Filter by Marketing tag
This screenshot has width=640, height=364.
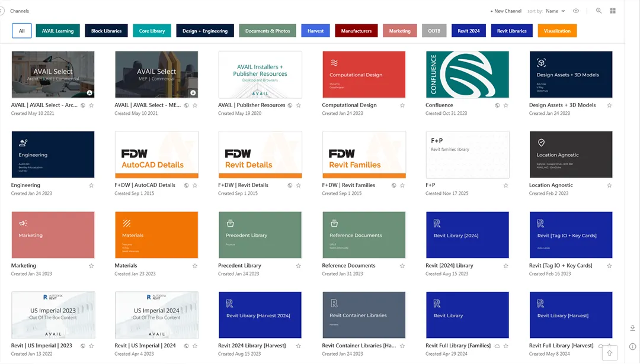pyautogui.click(x=399, y=31)
